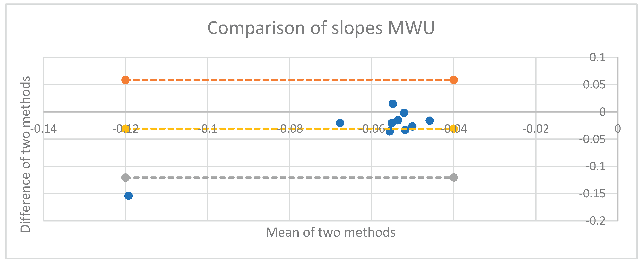This screenshot has height=265, width=644.
Task: Click the -0.02 horizontal axis label
Action: click(535, 129)
